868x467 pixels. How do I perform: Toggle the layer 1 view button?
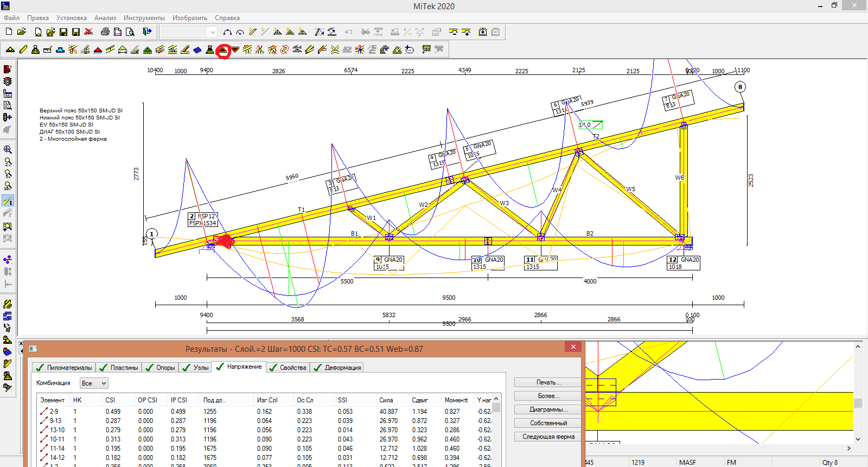(x=8, y=201)
